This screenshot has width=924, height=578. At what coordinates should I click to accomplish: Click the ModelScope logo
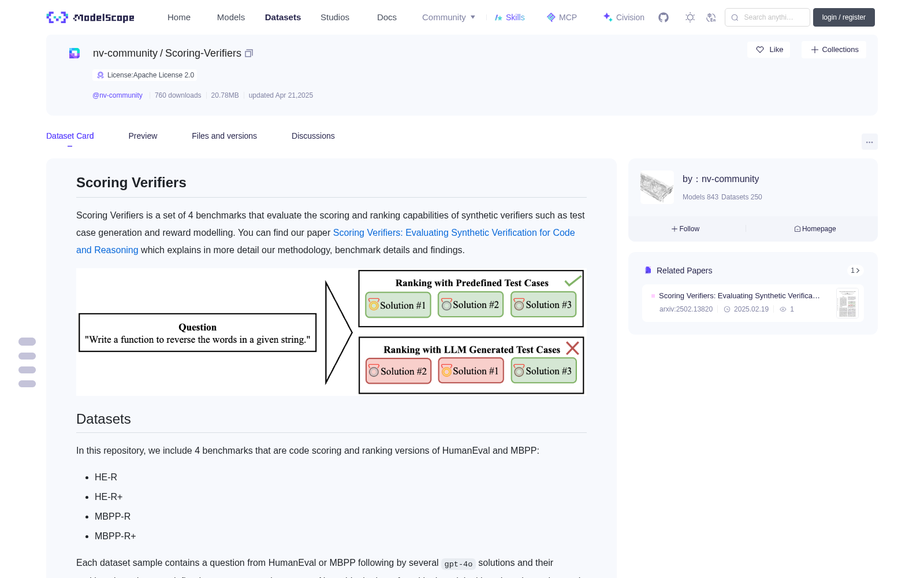pyautogui.click(x=90, y=17)
